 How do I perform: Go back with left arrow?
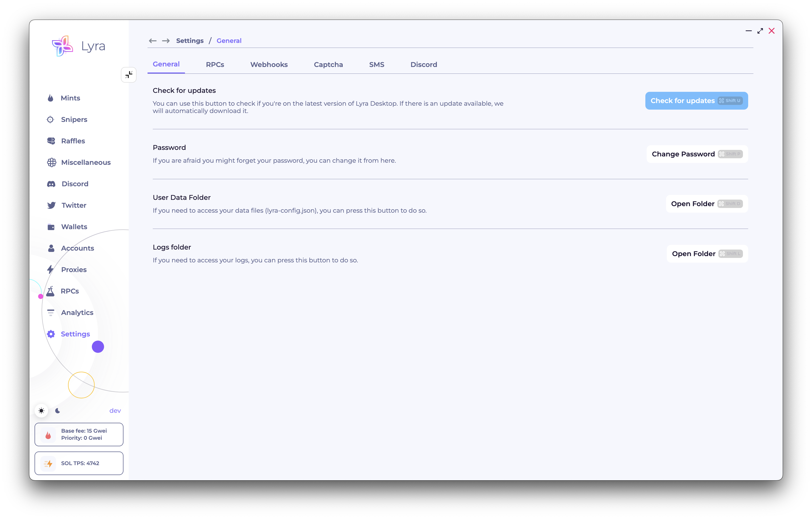[153, 41]
